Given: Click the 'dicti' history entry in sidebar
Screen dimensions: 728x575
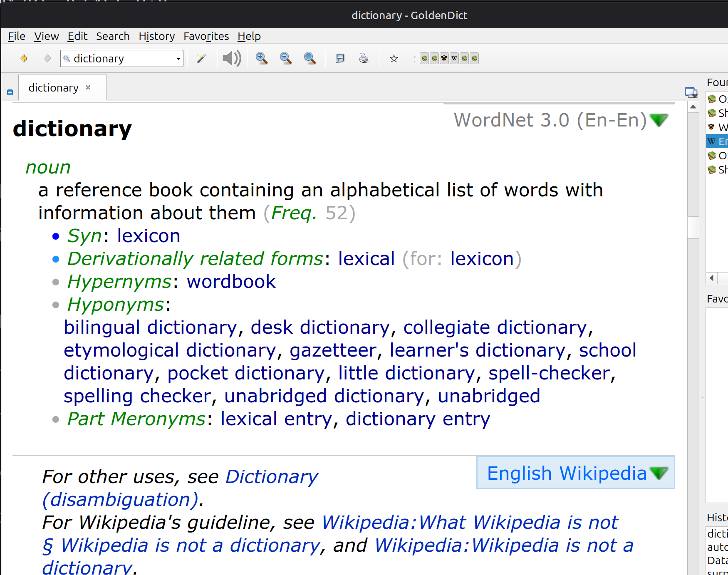Looking at the screenshot, I should (x=717, y=533).
